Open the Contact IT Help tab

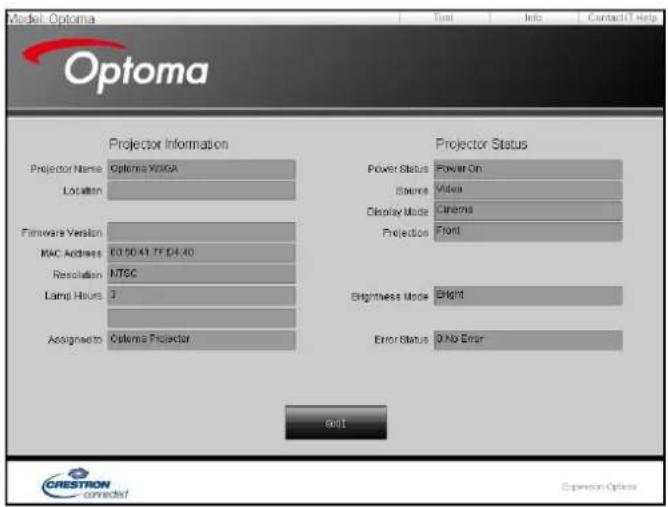(x=622, y=18)
